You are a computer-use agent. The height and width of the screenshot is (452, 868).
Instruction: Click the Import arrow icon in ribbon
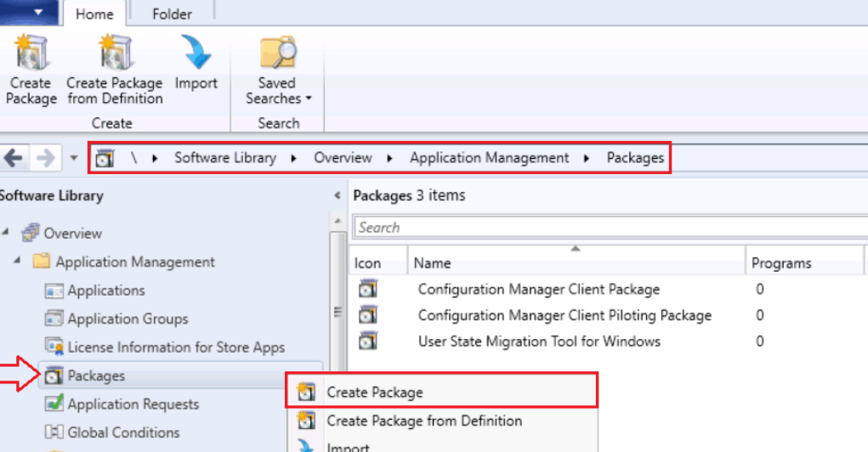[196, 54]
